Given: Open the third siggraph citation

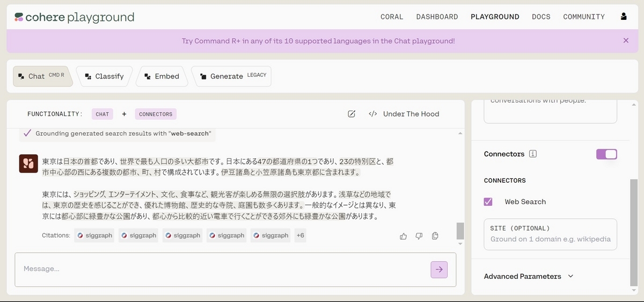Looking at the screenshot, I should coord(182,235).
